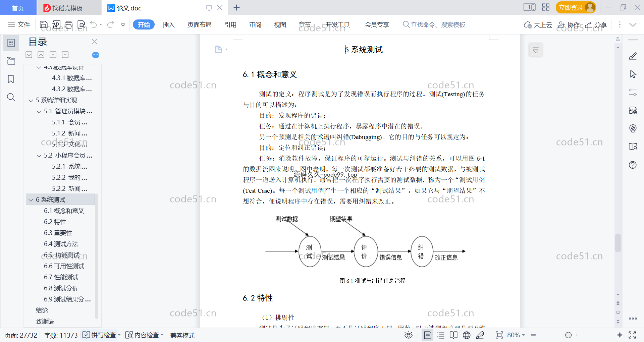Viewport: 644px width, 342px height.
Task: Toggle page layout view in status bar
Action: tap(428, 335)
